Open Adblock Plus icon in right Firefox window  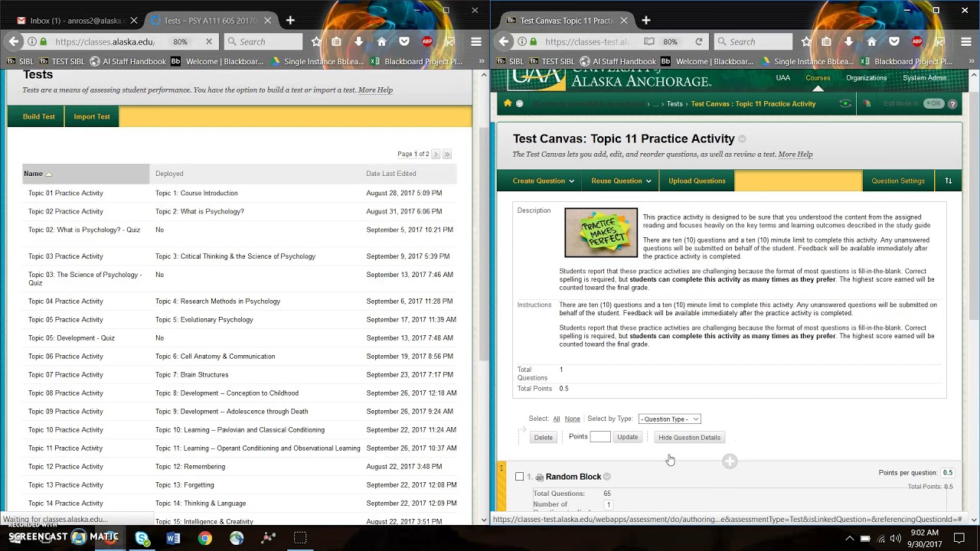(916, 41)
